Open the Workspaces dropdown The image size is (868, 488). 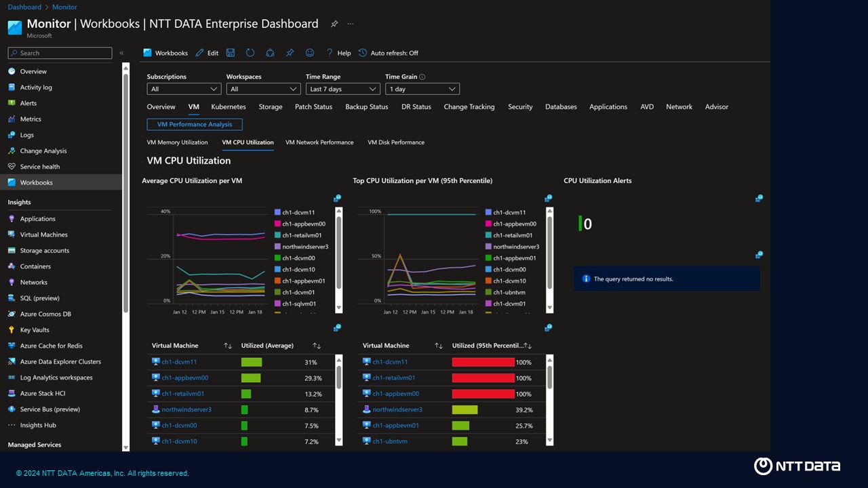(263, 89)
